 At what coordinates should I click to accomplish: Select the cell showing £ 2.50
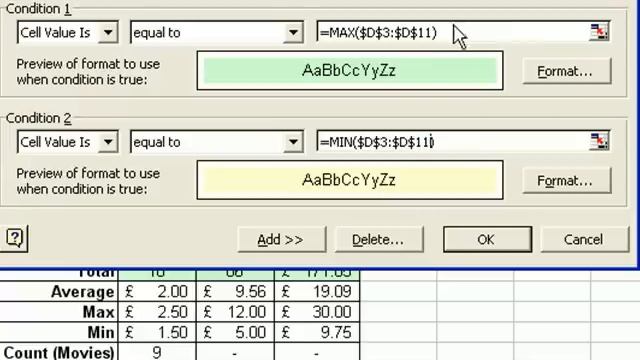pyautogui.click(x=157, y=312)
